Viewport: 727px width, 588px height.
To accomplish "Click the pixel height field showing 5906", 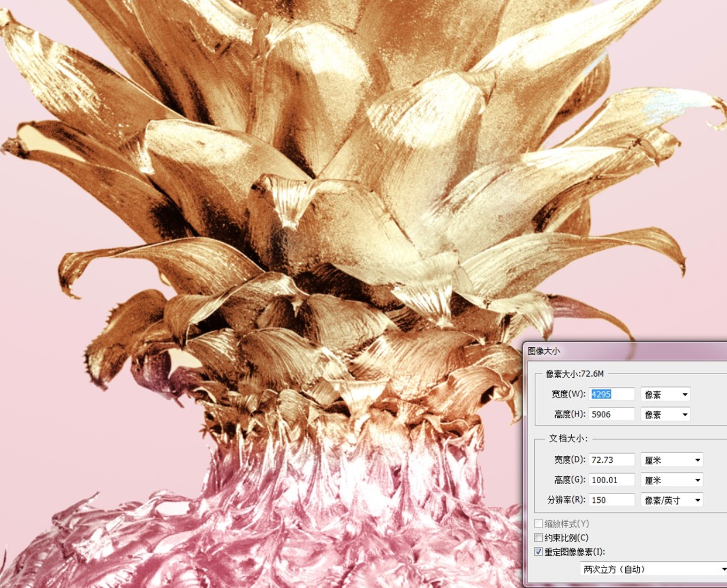I will coord(612,414).
